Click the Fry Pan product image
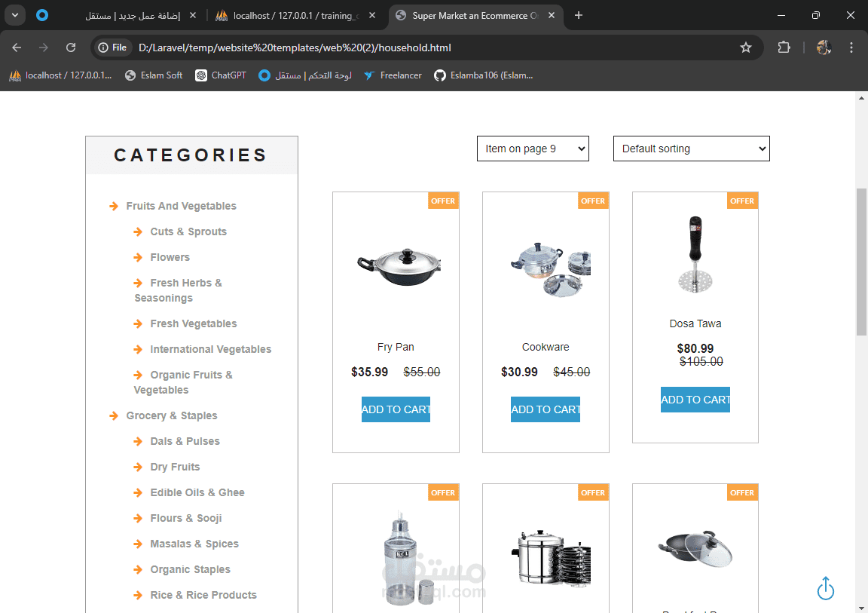Screen dimensions: 868x613 (x=399, y=266)
